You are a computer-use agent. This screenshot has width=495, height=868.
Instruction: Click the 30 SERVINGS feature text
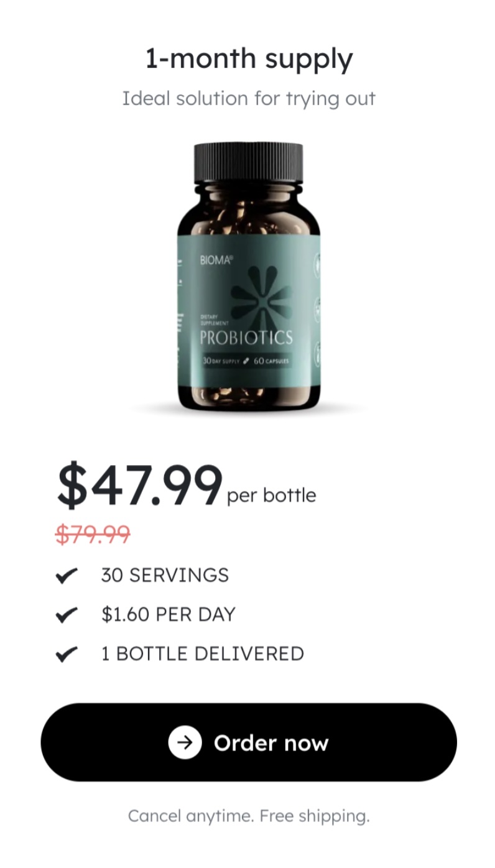[165, 575]
